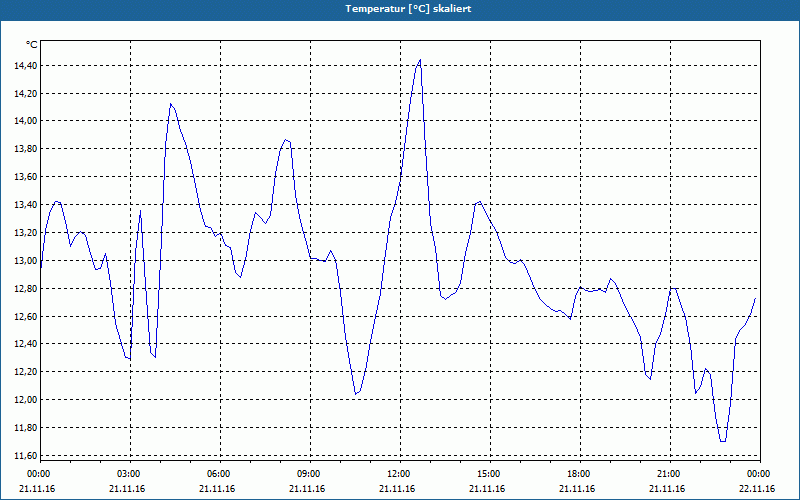Click the 00:00 time label dated 22.11.16
The image size is (800, 500).
point(759,474)
